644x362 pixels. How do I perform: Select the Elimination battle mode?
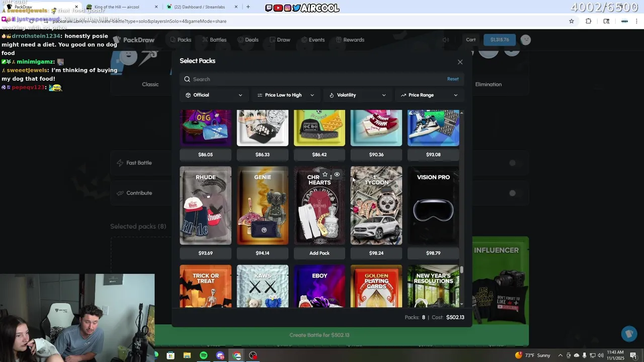pyautogui.click(x=489, y=84)
